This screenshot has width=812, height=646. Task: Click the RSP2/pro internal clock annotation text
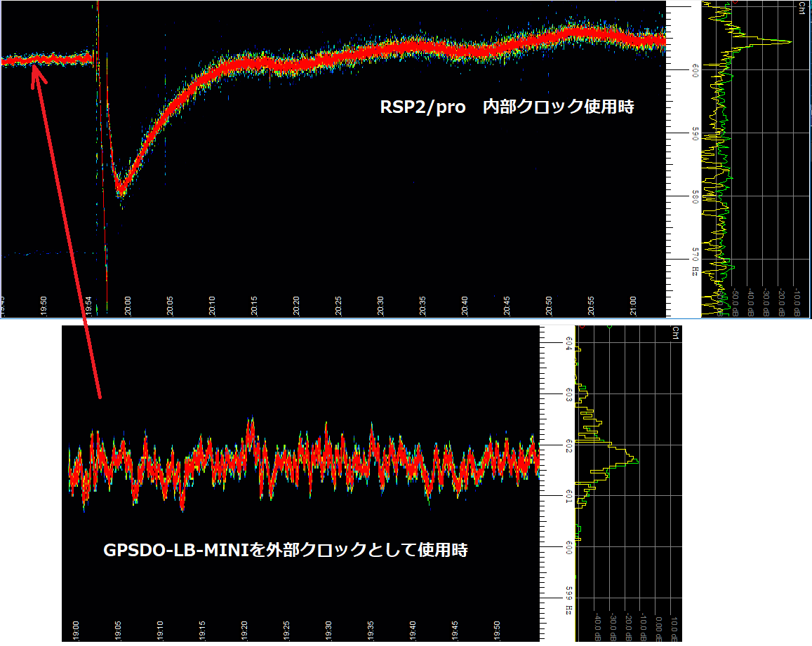pyautogui.click(x=507, y=107)
